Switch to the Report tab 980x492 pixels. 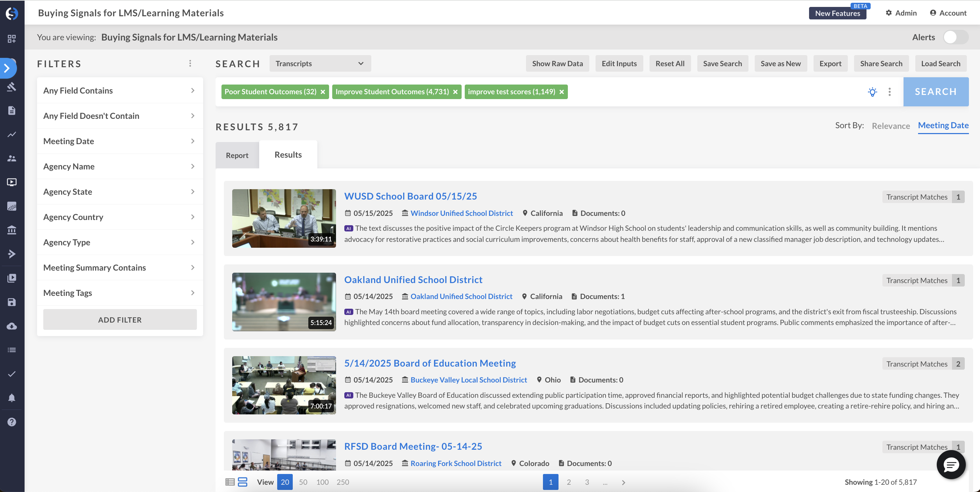click(x=237, y=155)
